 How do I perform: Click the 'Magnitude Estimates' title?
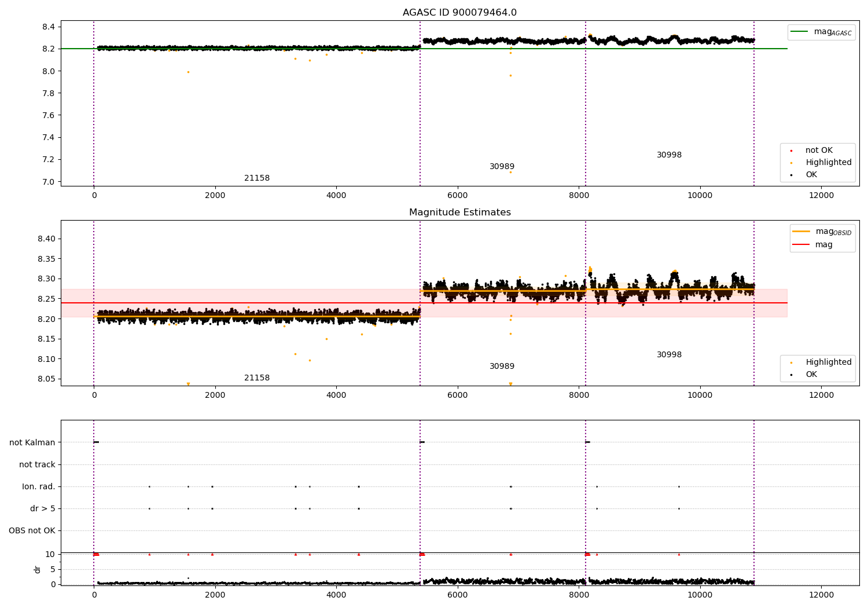click(x=459, y=213)
